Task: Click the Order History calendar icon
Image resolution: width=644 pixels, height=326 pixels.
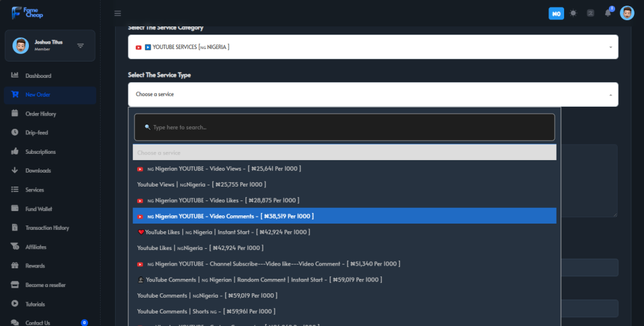Action: 15,113
